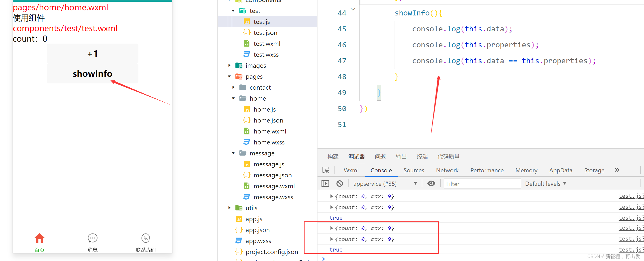Screen dimensions: 644x261
Task: Click the home.wxml file icon
Action: 247,131
